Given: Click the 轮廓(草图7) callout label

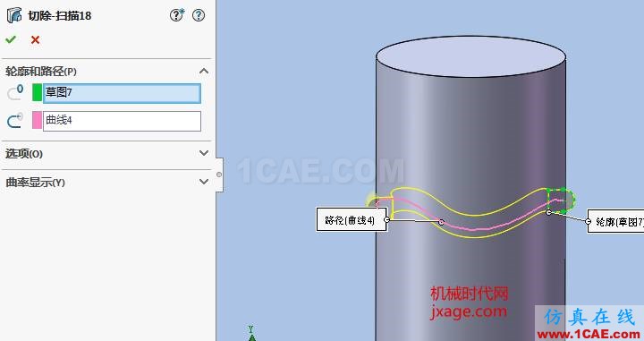Looking at the screenshot, I should coord(616,221).
